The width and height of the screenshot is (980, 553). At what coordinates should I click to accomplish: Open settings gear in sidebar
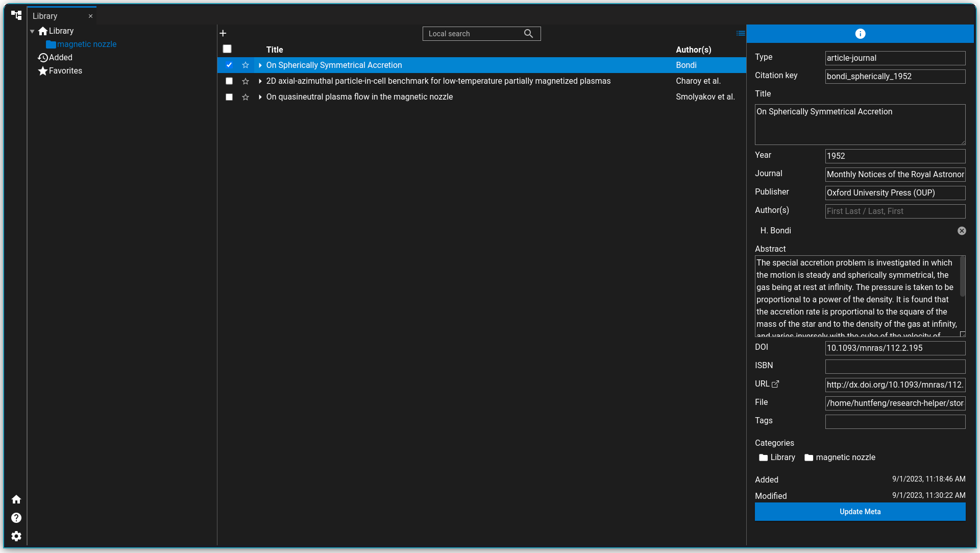coord(16,536)
